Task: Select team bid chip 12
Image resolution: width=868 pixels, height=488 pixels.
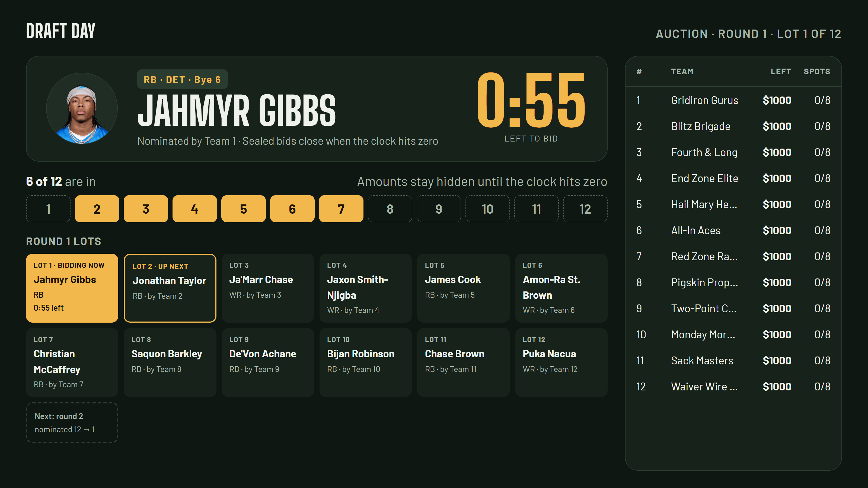Action: pyautogui.click(x=585, y=209)
